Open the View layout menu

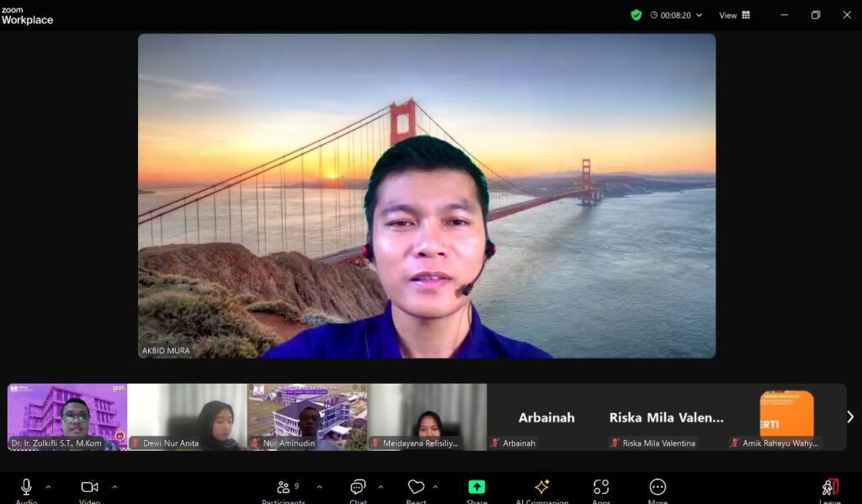[x=734, y=15]
